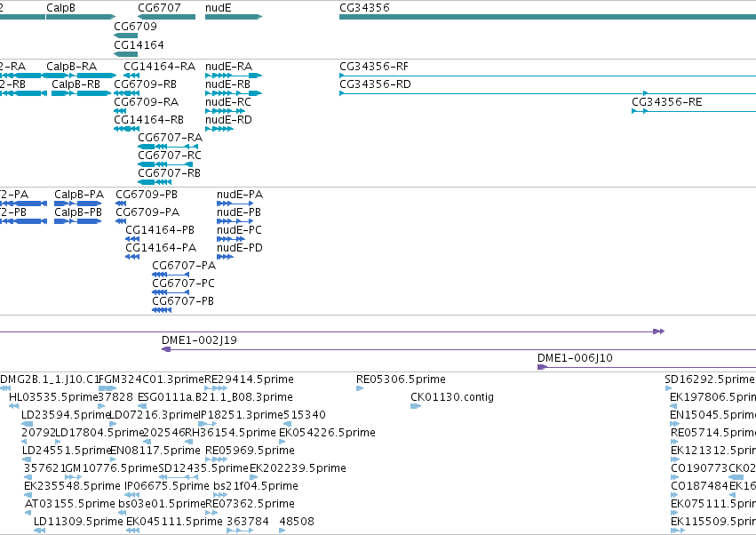Select protein CalpB-PB
Screen dimensions: 756x535
[77, 221]
